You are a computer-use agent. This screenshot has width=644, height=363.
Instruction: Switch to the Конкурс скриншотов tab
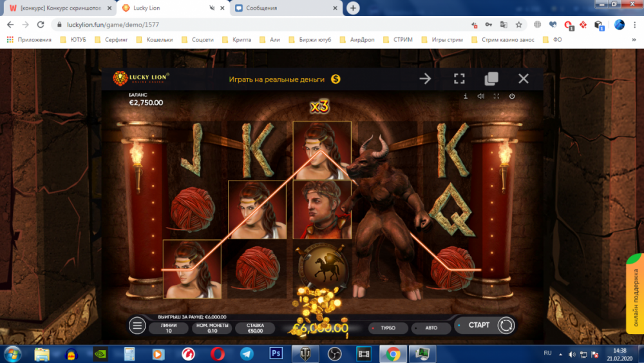tap(58, 8)
